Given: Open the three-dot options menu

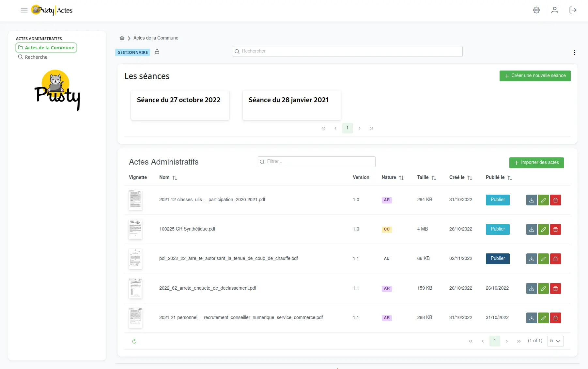Looking at the screenshot, I should pyautogui.click(x=574, y=53).
